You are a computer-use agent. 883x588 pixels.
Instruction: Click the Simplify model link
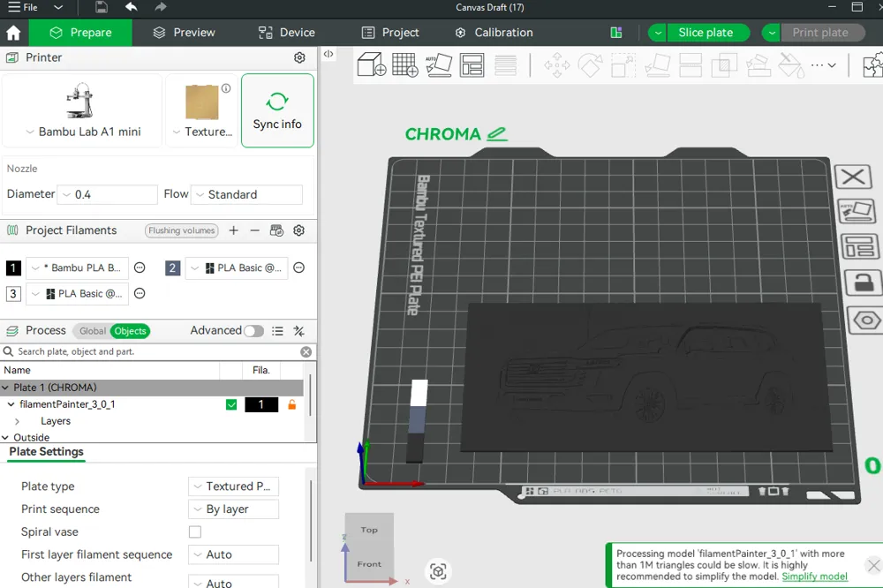tap(814, 577)
